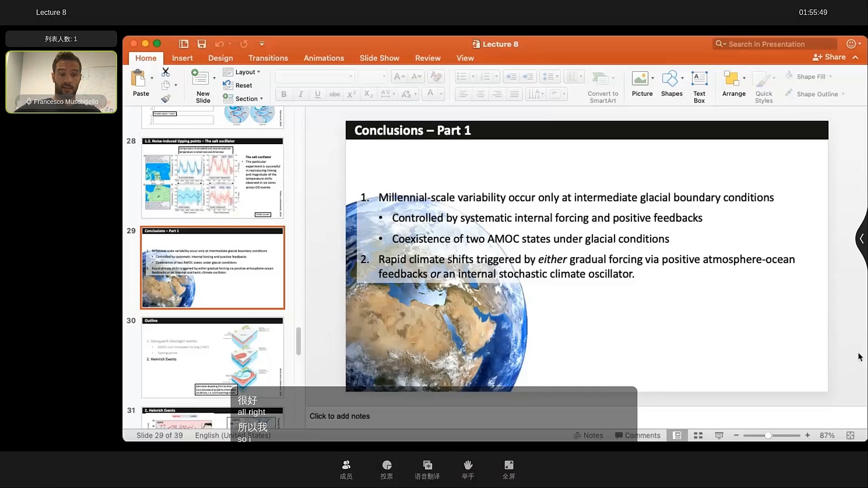
Task: Select slide 30 Outline thumbnail
Action: tap(212, 358)
